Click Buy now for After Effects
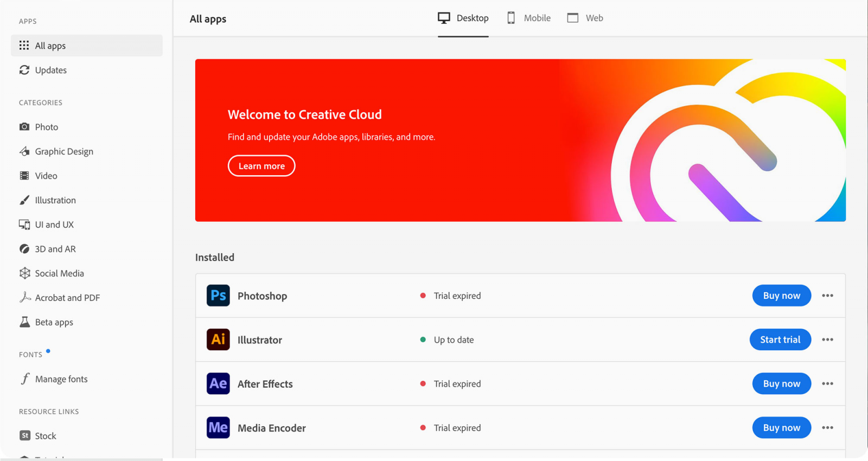 point(782,383)
